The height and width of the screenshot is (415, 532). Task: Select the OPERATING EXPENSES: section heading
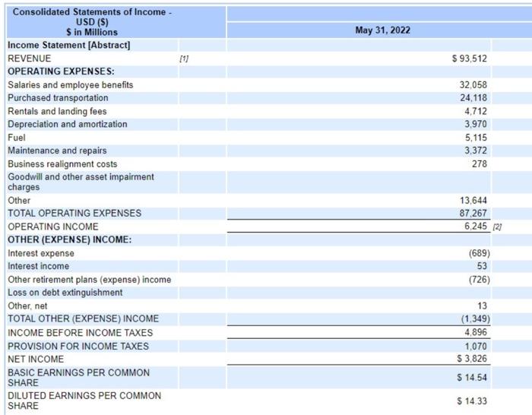(61, 71)
